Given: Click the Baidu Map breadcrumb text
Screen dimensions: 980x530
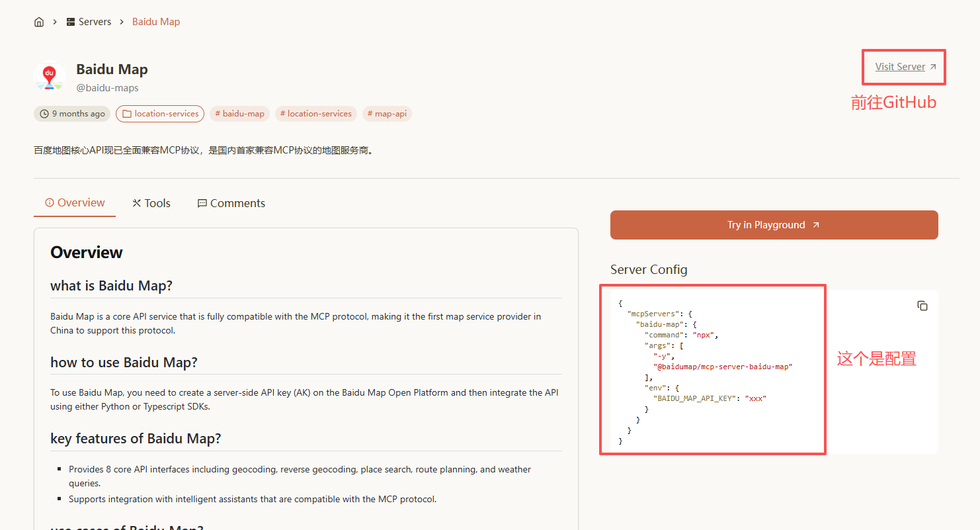Looking at the screenshot, I should click(x=156, y=22).
